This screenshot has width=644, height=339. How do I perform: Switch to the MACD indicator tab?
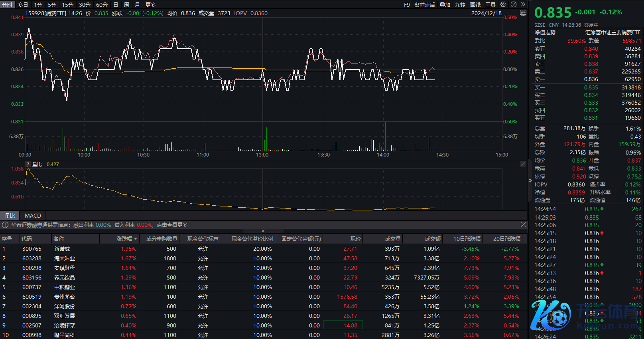coord(33,216)
